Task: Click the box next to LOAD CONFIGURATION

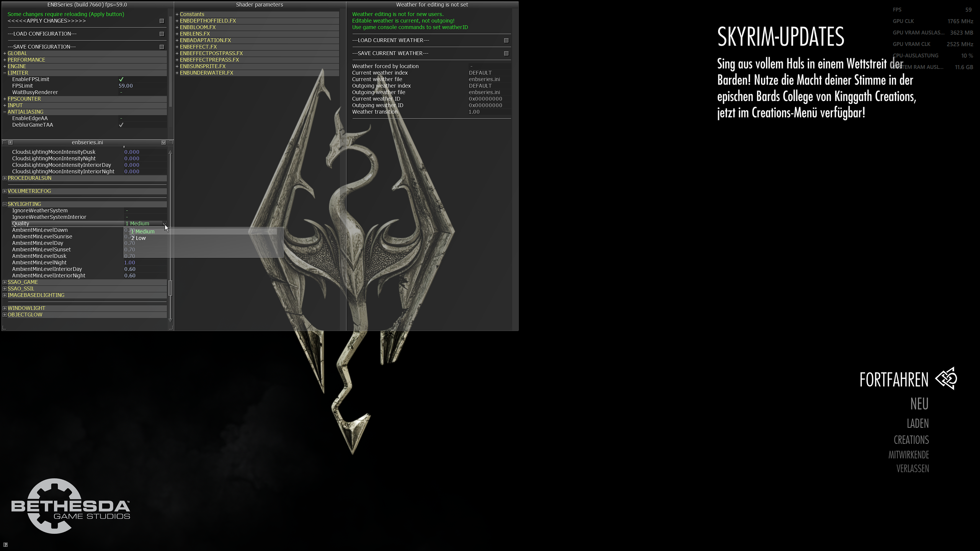Action: 162,34
